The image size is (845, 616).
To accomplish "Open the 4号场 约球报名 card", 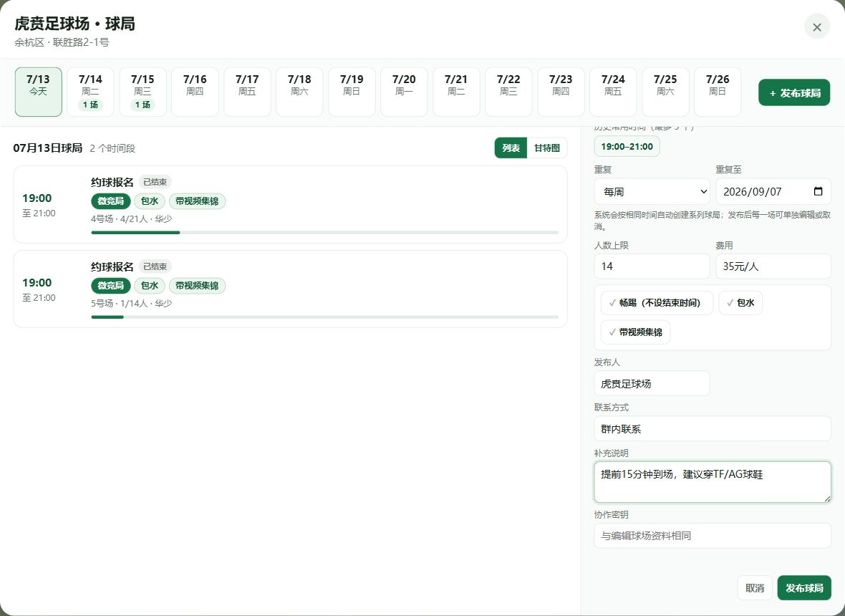I will [291, 204].
